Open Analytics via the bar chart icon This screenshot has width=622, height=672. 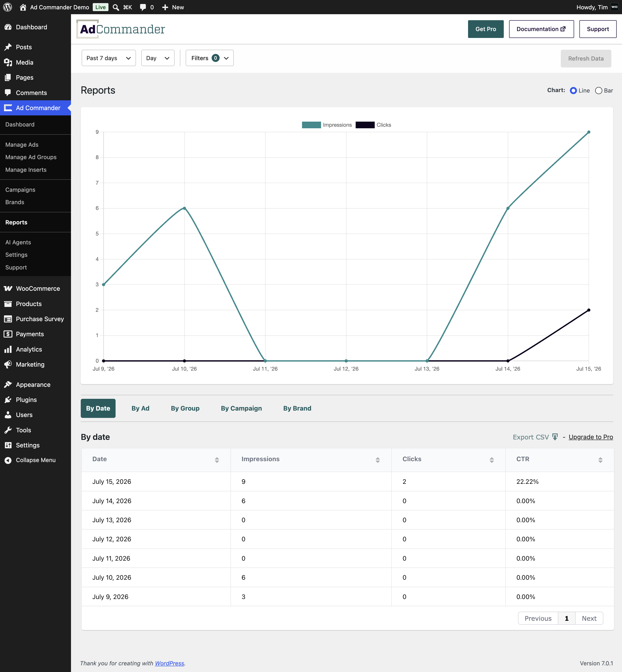point(8,349)
